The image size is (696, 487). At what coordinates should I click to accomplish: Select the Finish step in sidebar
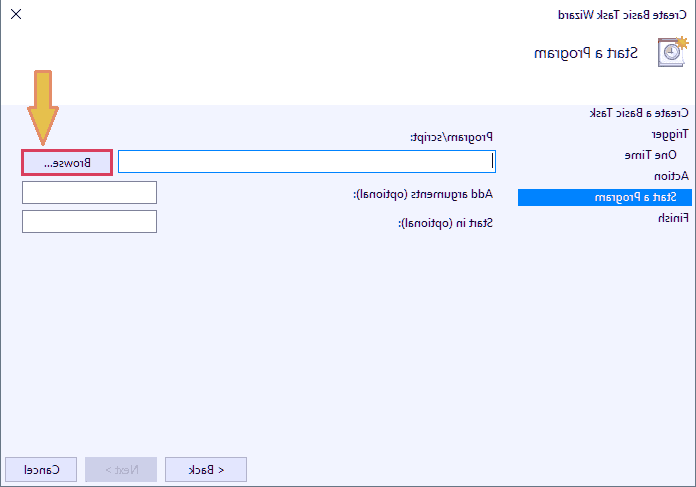point(673,218)
